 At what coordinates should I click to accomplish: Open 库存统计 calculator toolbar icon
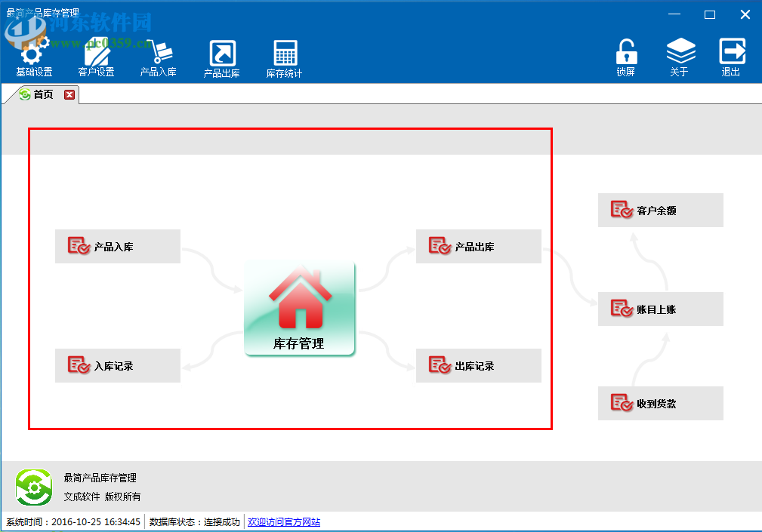tap(284, 58)
